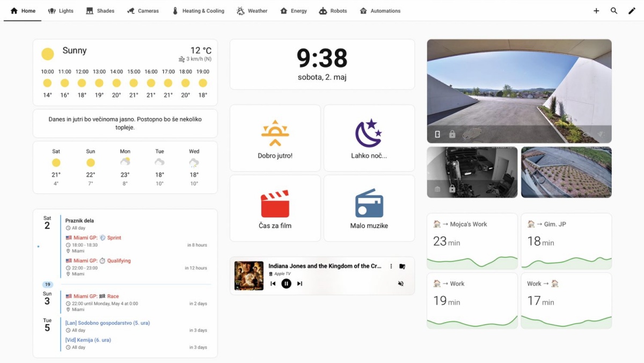Click the house icon on Mojca's Work card

(x=437, y=224)
